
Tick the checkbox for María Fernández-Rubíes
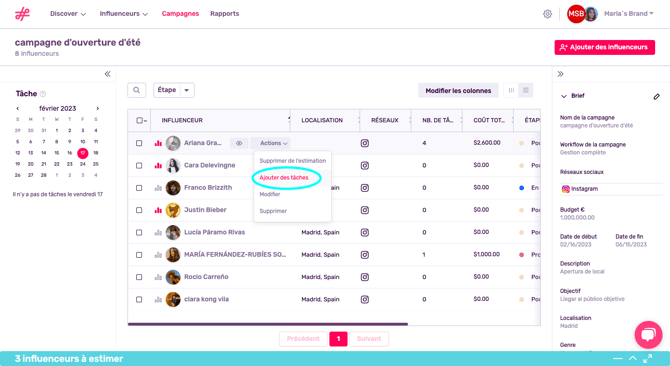(x=139, y=255)
